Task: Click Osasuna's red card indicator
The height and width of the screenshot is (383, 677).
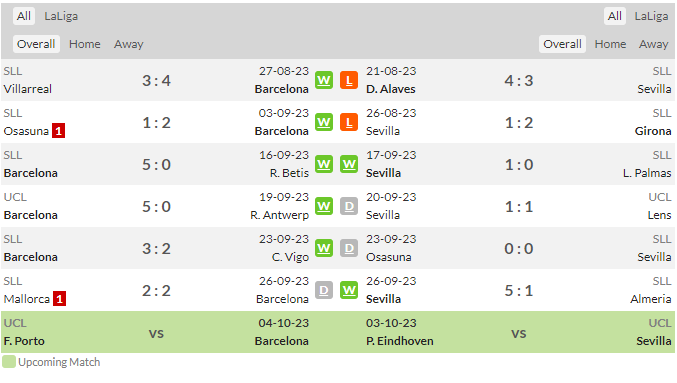Action: tap(58, 131)
